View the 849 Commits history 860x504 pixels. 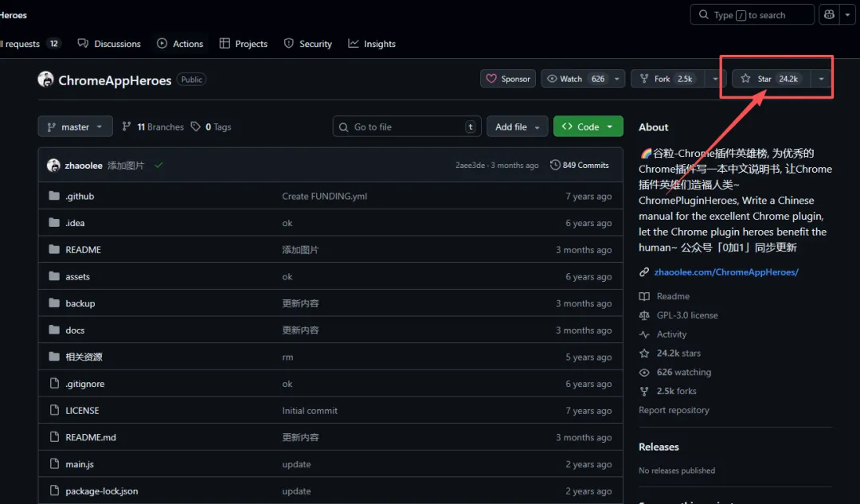580,165
